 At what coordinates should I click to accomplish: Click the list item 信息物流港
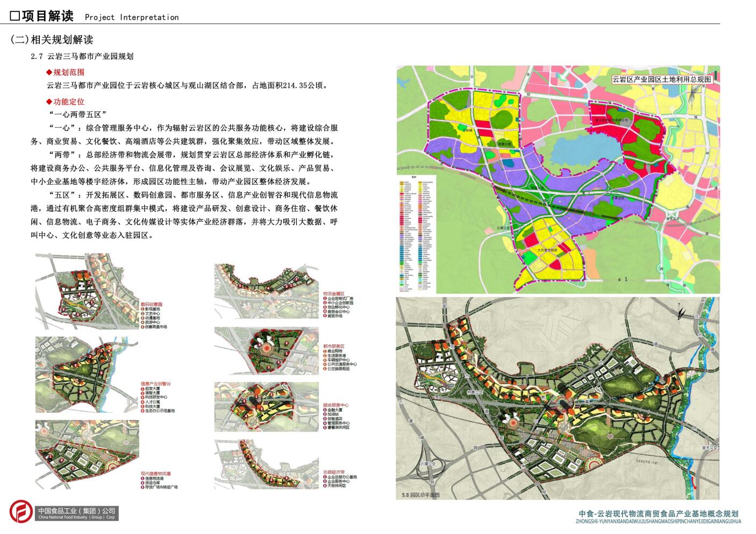(x=154, y=478)
